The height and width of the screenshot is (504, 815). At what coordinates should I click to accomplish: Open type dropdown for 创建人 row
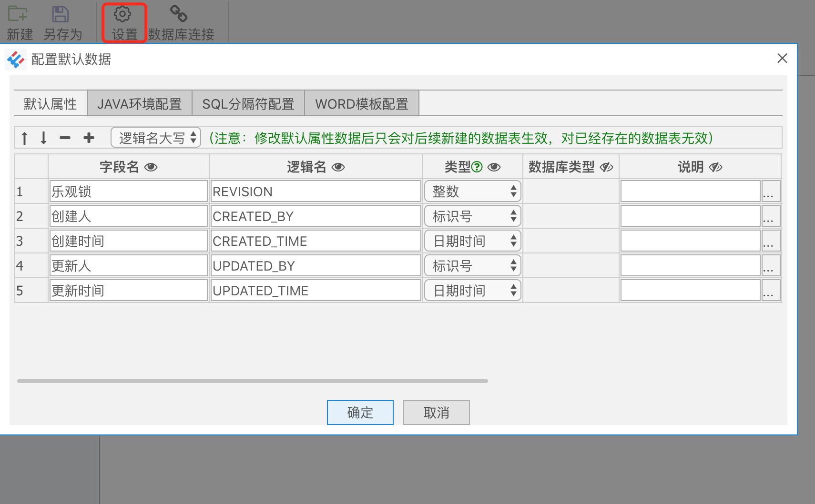[473, 216]
